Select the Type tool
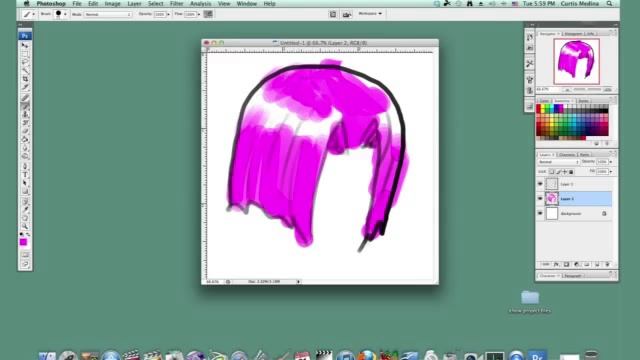The height and width of the screenshot is (360, 640). tap(25, 175)
